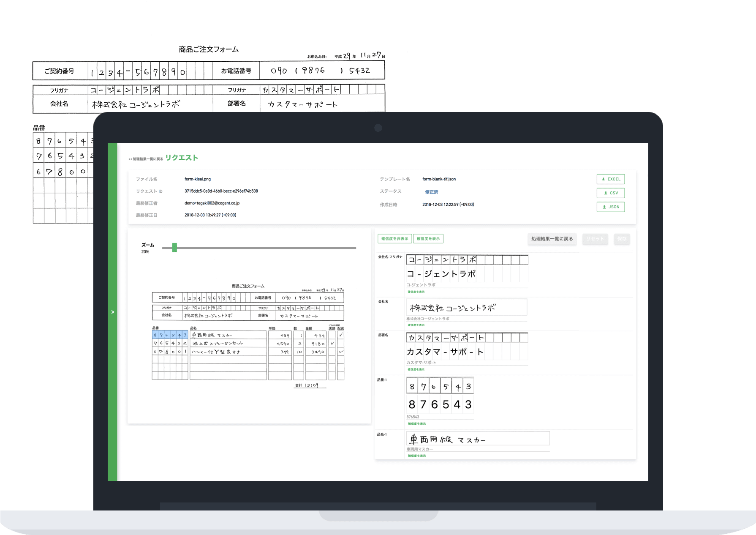Screen dimensions: 756x535
Task: Show confidence under 会社名 field
Action: [416, 325]
